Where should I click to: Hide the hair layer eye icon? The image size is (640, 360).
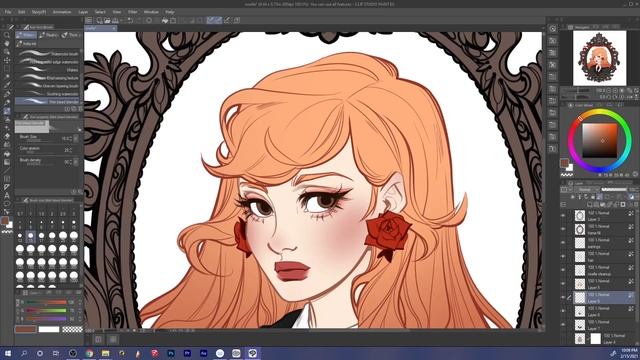563,256
